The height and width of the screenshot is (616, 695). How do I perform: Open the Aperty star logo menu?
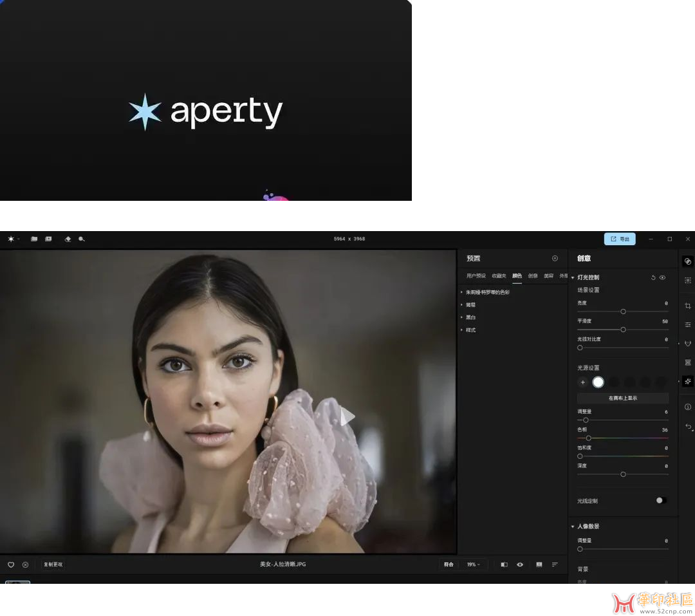click(x=11, y=239)
